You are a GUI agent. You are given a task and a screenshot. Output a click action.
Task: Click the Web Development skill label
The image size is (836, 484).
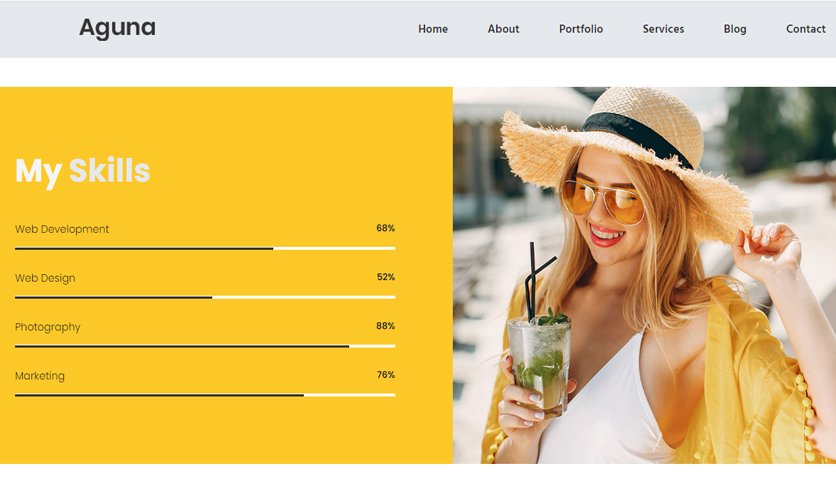point(62,229)
